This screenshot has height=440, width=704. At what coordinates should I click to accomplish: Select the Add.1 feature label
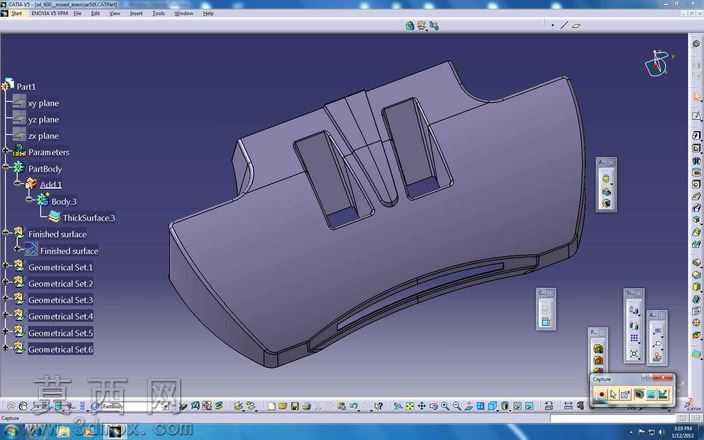[x=51, y=185]
